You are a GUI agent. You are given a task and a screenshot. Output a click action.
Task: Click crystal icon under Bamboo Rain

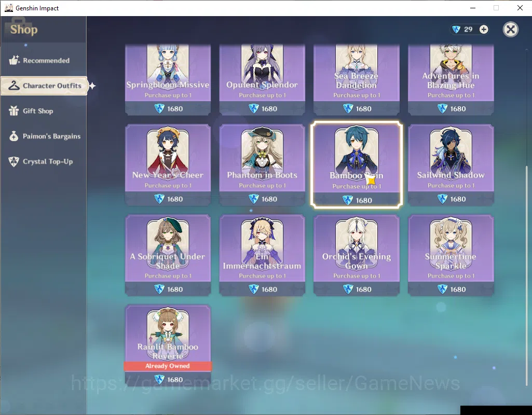click(348, 200)
